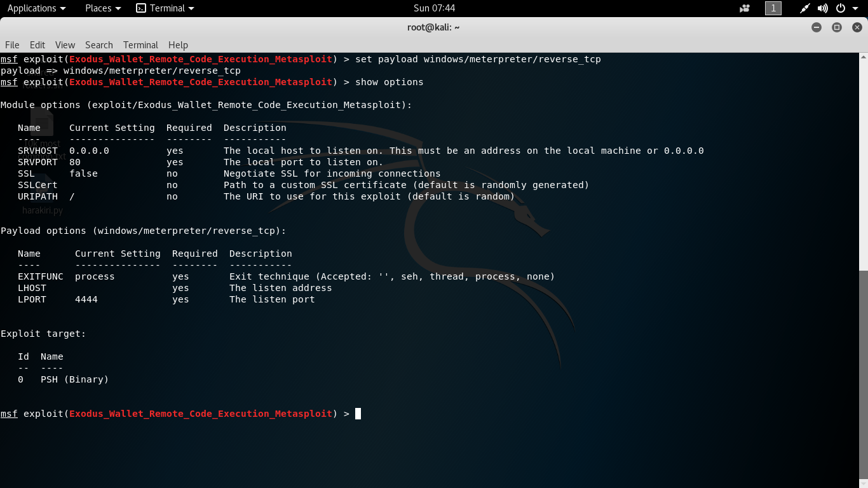This screenshot has width=868, height=488.
Task: Click 'The listen address' description
Action: pyautogui.click(x=281, y=288)
